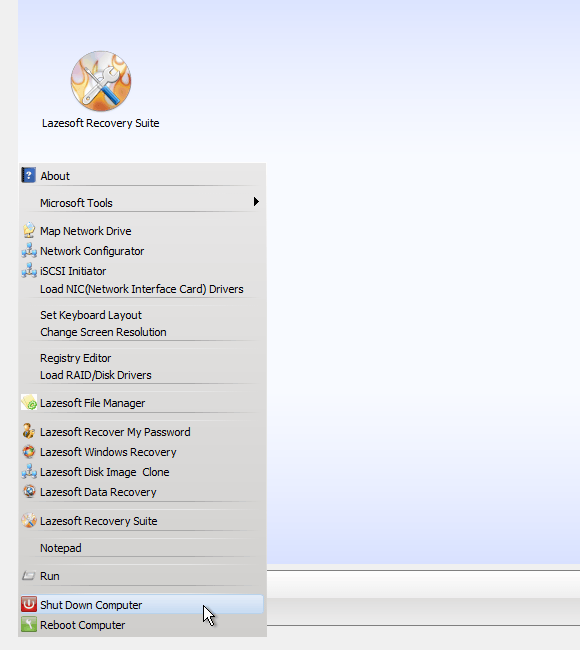Click the Recovery Suite menu entry icon
580x650 pixels.
click(x=29, y=520)
